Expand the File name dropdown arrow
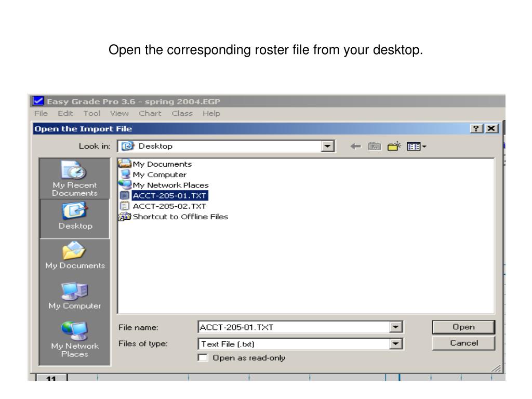Viewport: 532px width, 399px height. (395, 327)
